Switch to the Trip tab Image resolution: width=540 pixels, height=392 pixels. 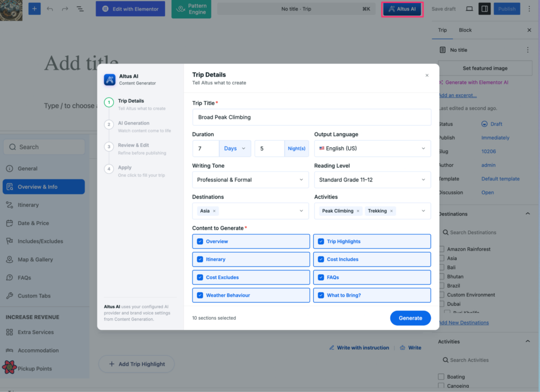[442, 30]
